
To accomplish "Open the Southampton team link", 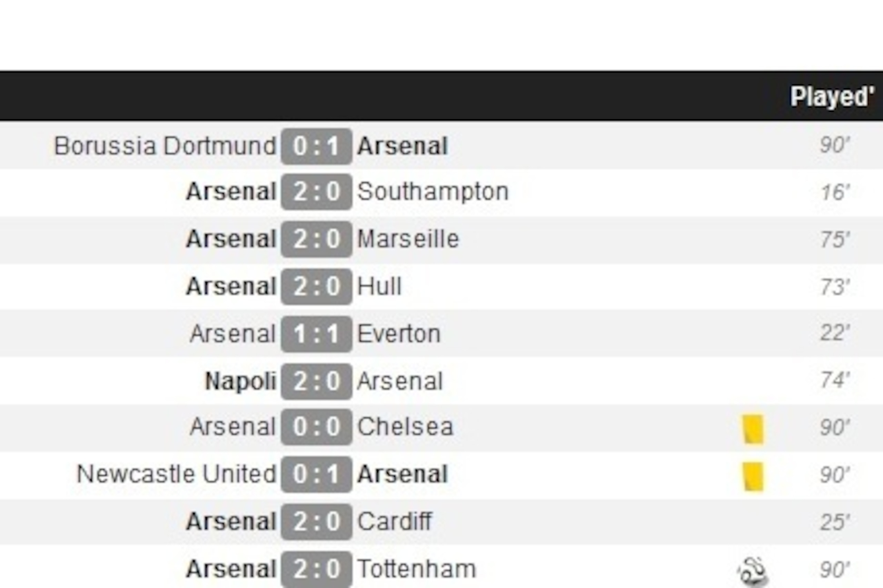I will pyautogui.click(x=433, y=192).
